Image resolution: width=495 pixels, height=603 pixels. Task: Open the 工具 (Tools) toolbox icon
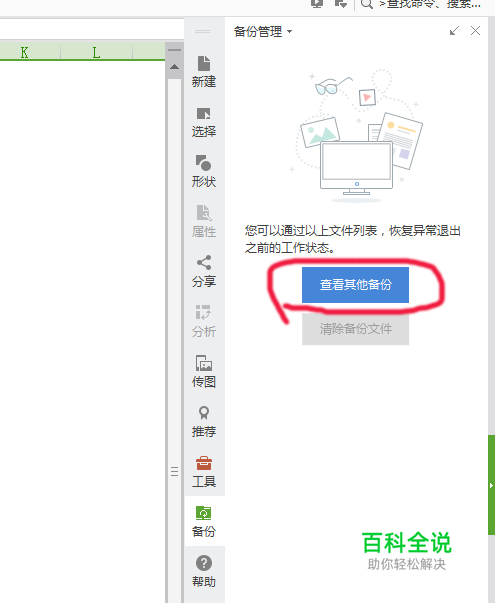(204, 471)
